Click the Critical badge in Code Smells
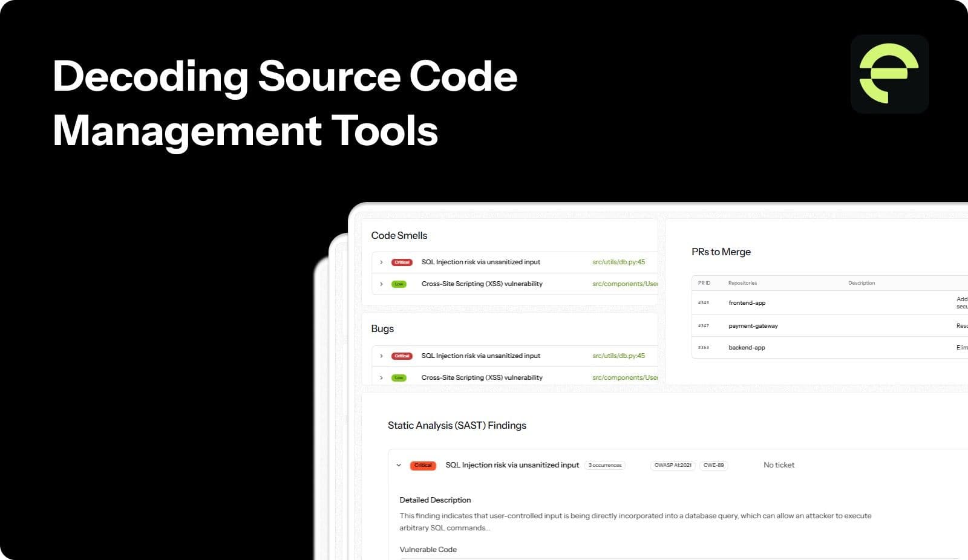 (402, 262)
